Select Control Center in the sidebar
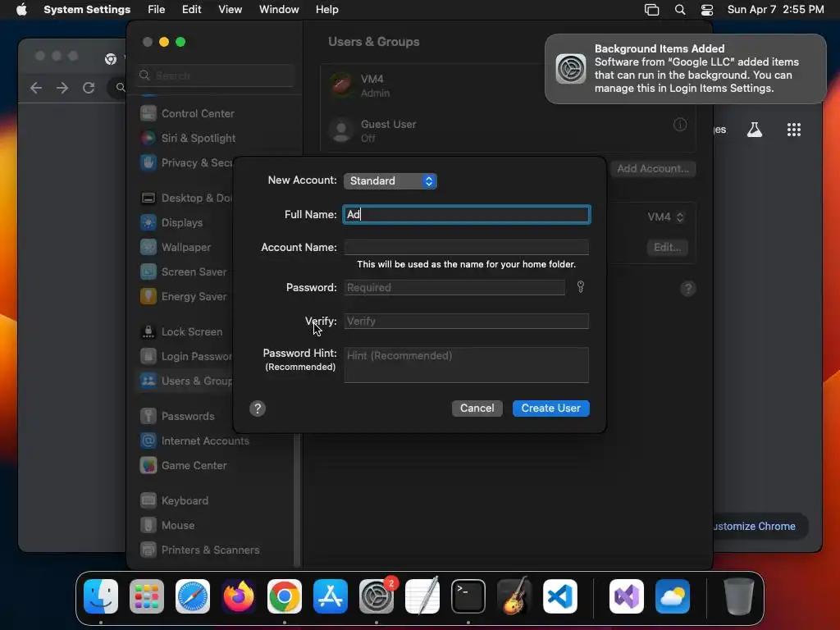840x630 pixels. tap(214, 113)
